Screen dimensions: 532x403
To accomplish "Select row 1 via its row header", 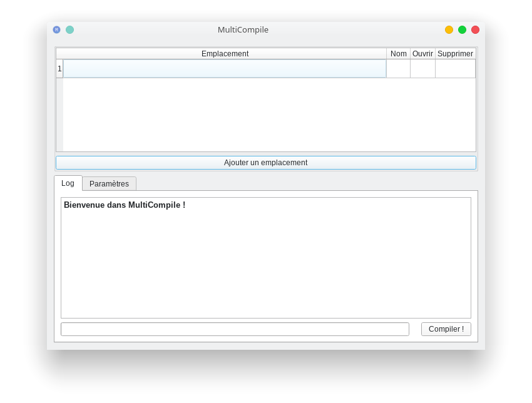I will 59,69.
